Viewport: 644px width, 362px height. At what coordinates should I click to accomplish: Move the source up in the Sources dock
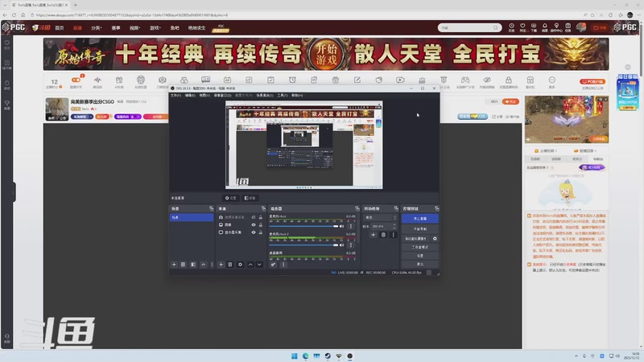click(250, 265)
